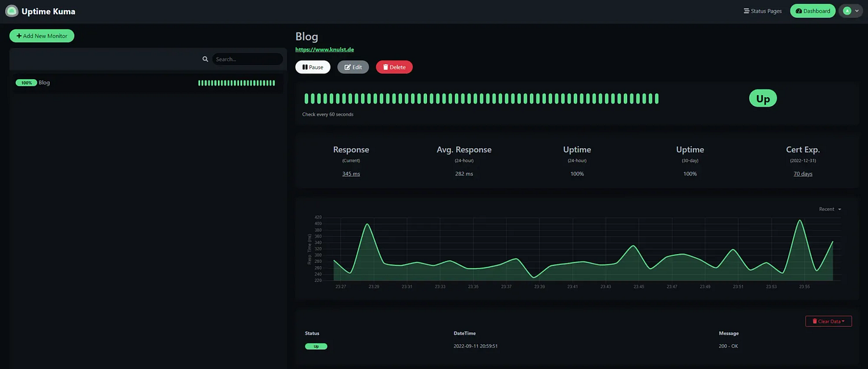Open the Clear Data dropdown
The image size is (868, 369).
[x=828, y=321]
